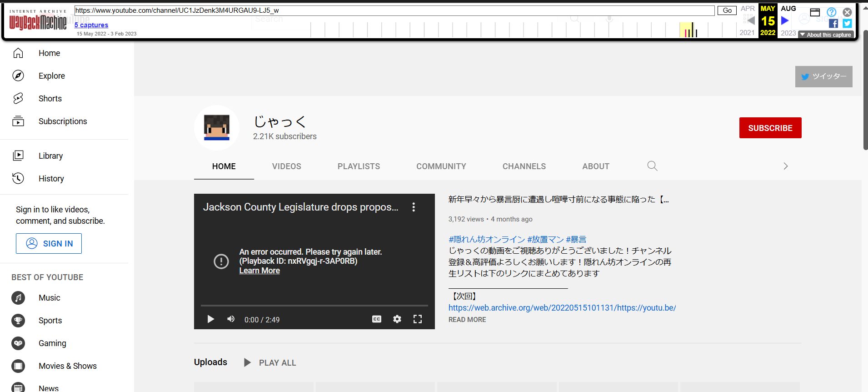Open video settings gear icon
Screen dimensions: 868x392
click(x=397, y=319)
